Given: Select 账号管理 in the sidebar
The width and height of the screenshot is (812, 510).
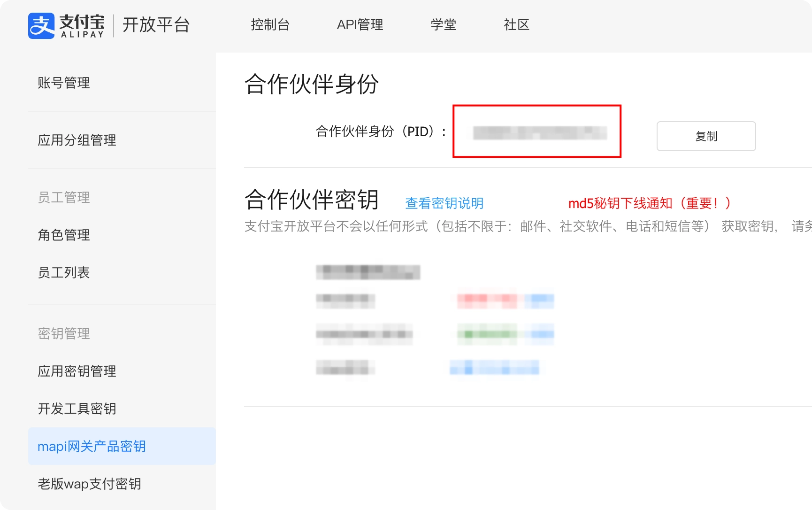Looking at the screenshot, I should 64,83.
